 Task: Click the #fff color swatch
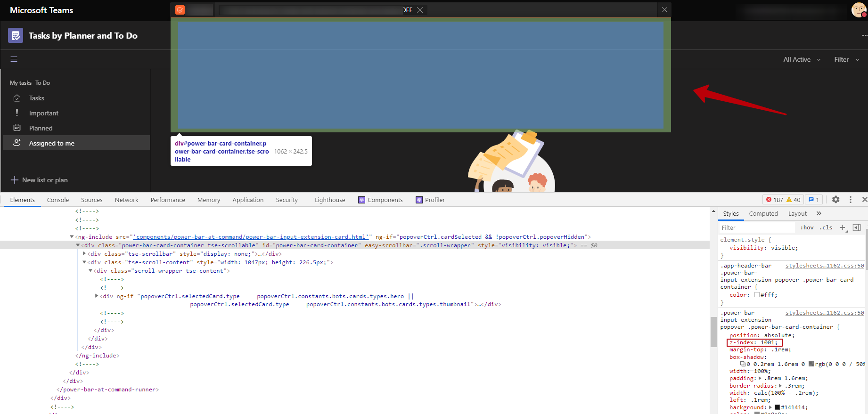757,295
